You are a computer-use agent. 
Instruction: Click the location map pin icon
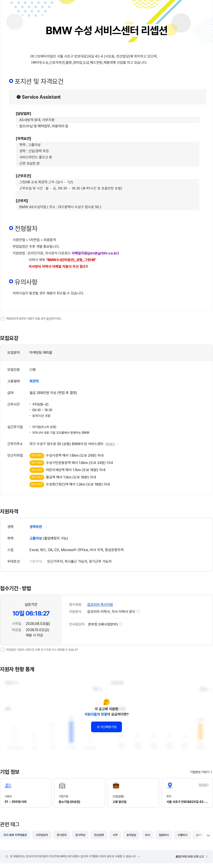(170, 786)
